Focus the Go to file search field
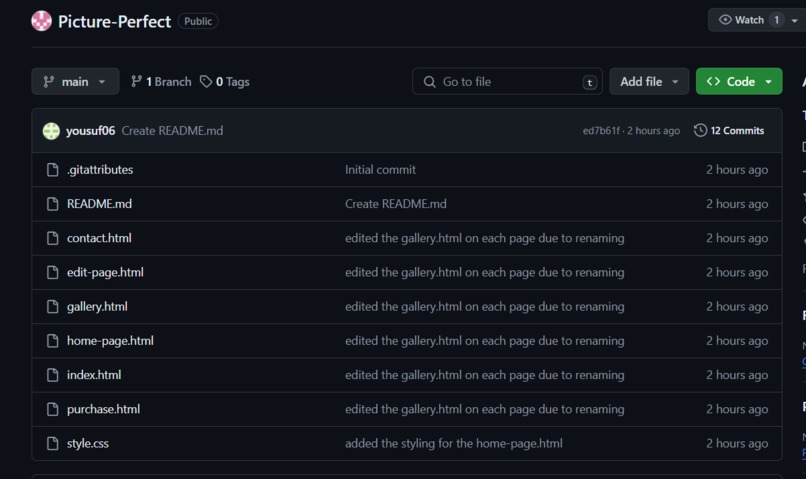Image resolution: width=806 pixels, height=479 pixels. (x=507, y=81)
